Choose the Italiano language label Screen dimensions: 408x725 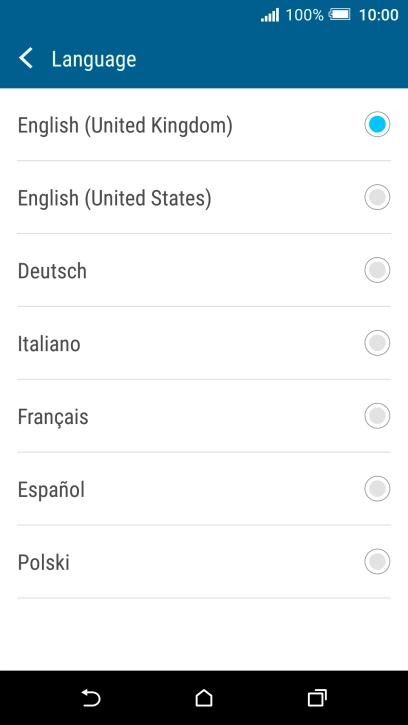click(49, 344)
